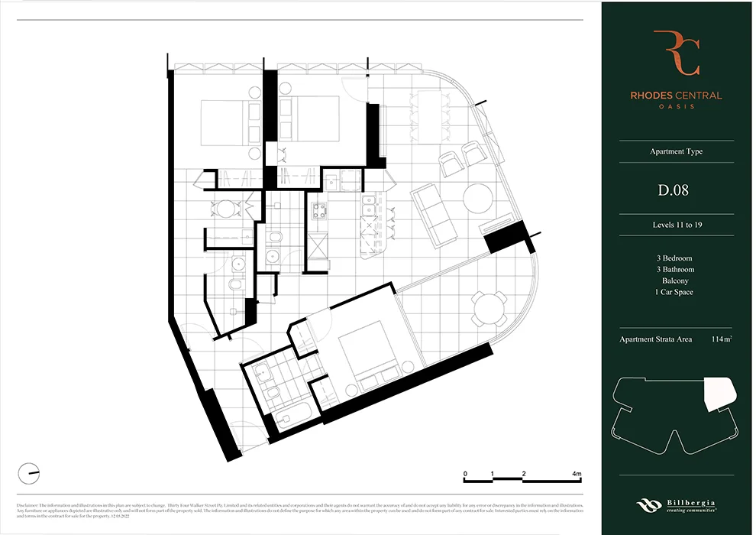
Task: Click the "RHODES CENTRAL" title text
Action: tap(676, 96)
